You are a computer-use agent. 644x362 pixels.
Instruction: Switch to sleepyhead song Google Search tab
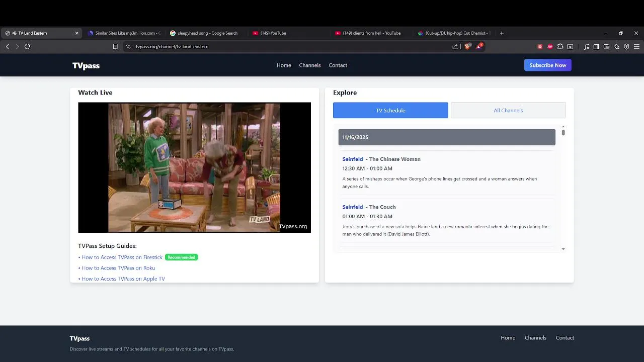(207, 33)
